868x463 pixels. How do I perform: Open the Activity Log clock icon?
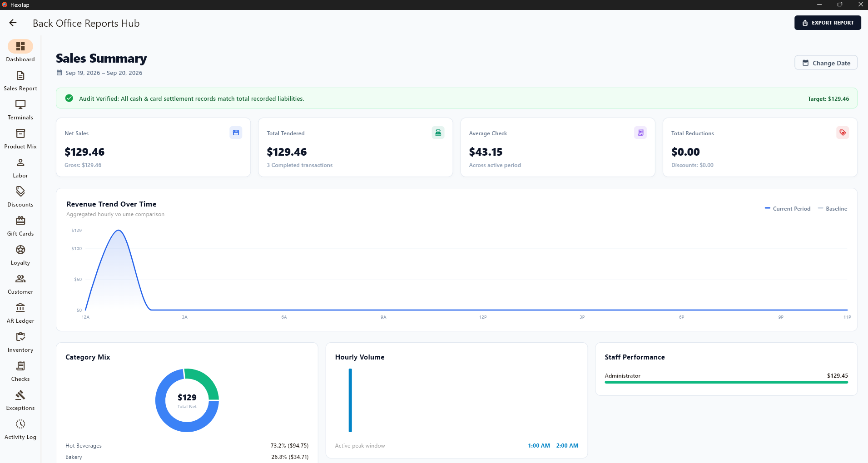click(x=20, y=424)
